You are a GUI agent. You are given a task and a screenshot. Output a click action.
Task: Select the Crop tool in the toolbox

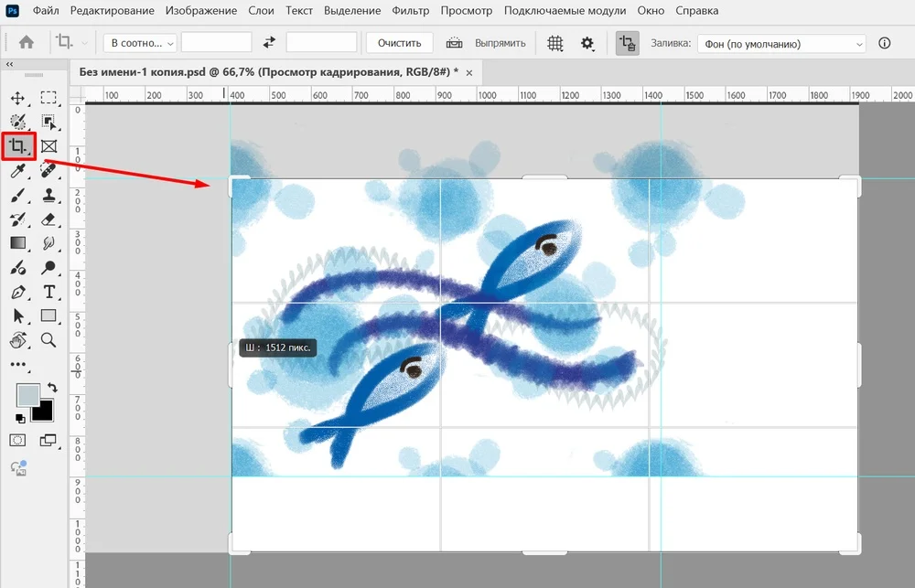(x=17, y=145)
